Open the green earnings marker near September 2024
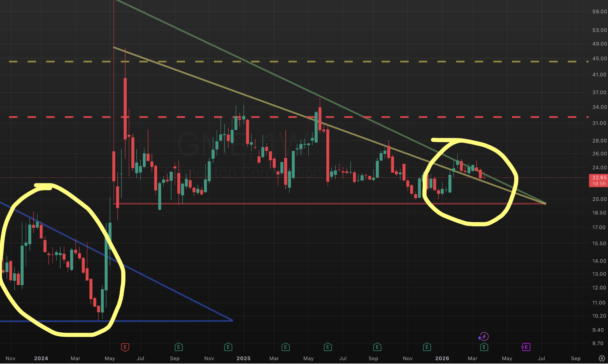Image resolution: width=608 pixels, height=364 pixels. pos(179,347)
